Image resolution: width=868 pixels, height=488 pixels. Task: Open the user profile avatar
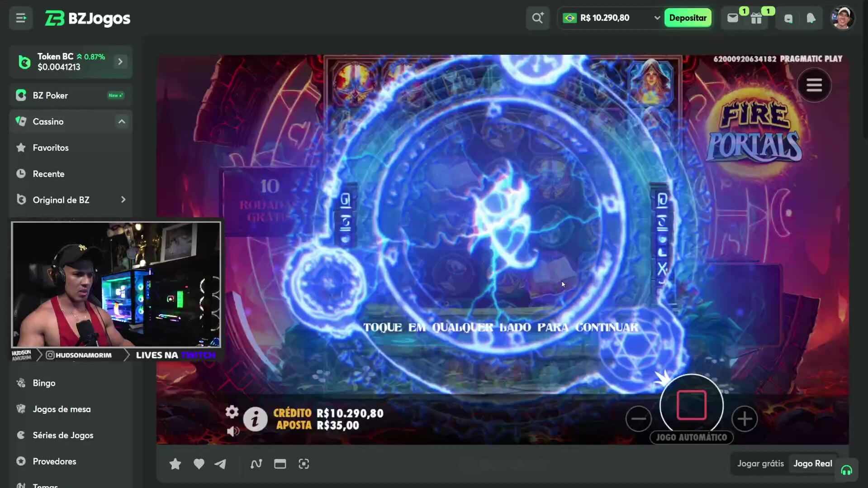click(x=842, y=18)
